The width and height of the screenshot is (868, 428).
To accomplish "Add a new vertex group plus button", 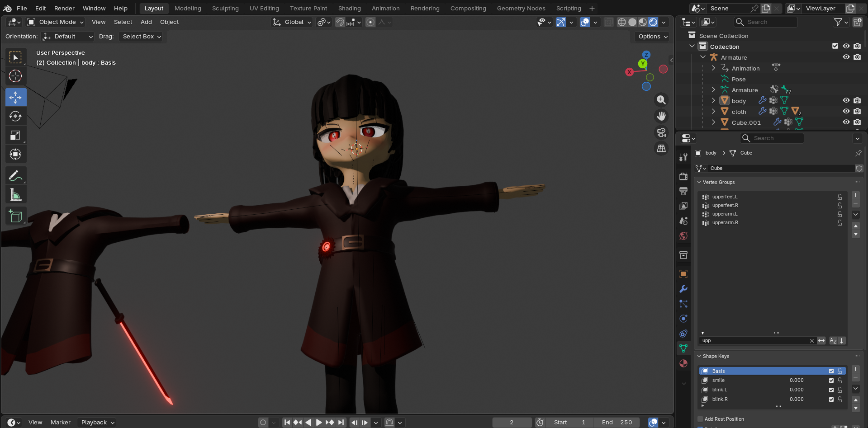I will [x=855, y=195].
